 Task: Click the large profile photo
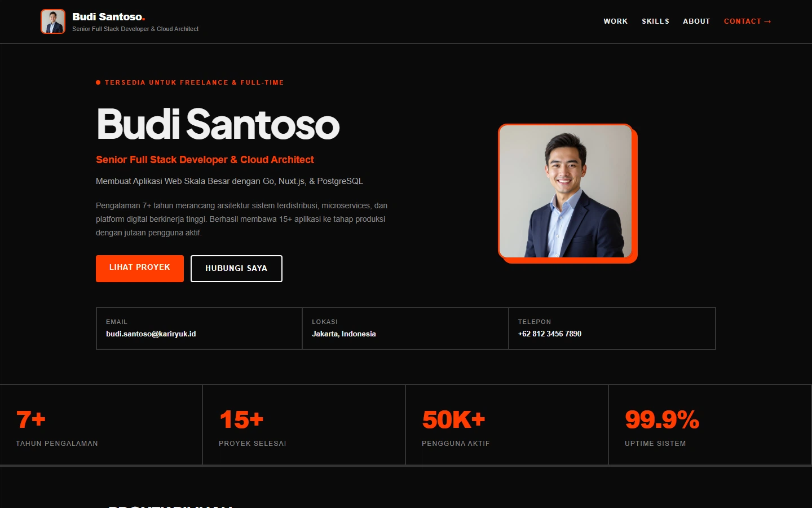coord(566,191)
